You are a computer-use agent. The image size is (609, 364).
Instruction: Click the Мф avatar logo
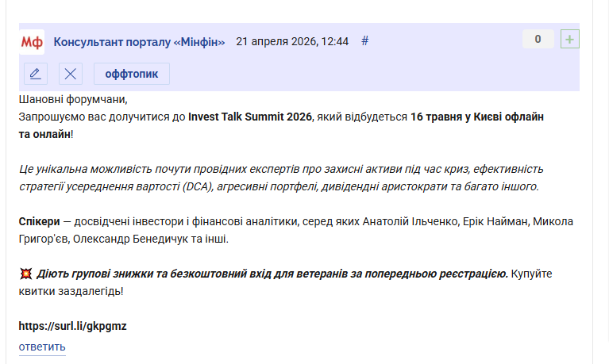32,41
